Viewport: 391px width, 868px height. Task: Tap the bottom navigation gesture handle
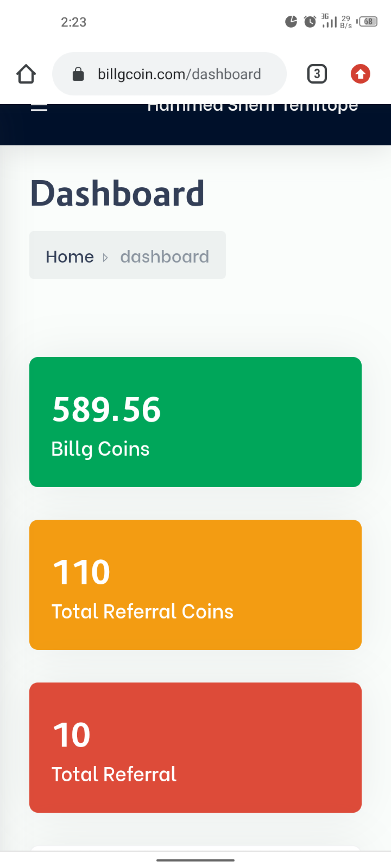coord(195,860)
